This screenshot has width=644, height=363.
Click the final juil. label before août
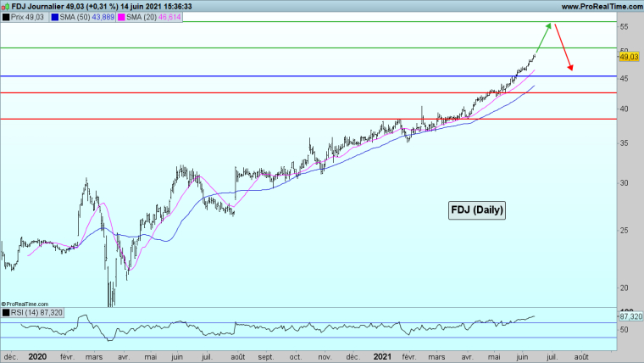click(x=552, y=357)
